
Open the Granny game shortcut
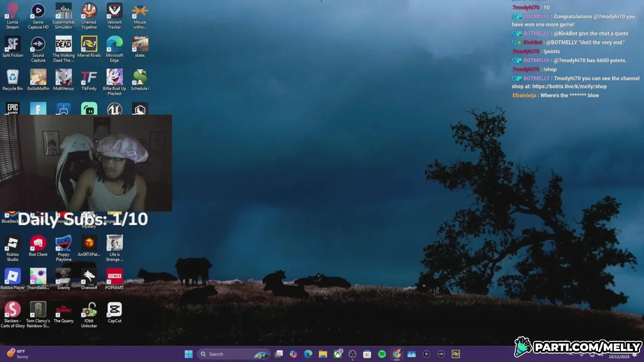pyautogui.click(x=63, y=279)
